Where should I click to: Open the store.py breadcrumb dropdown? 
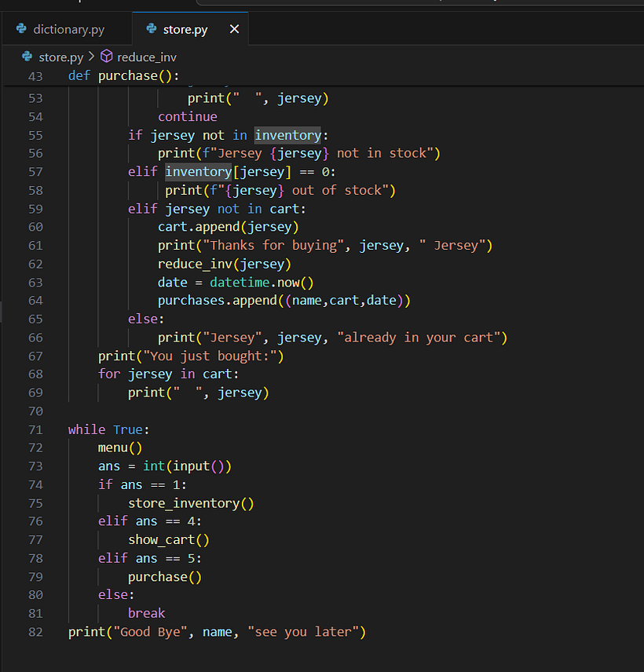[x=60, y=57]
